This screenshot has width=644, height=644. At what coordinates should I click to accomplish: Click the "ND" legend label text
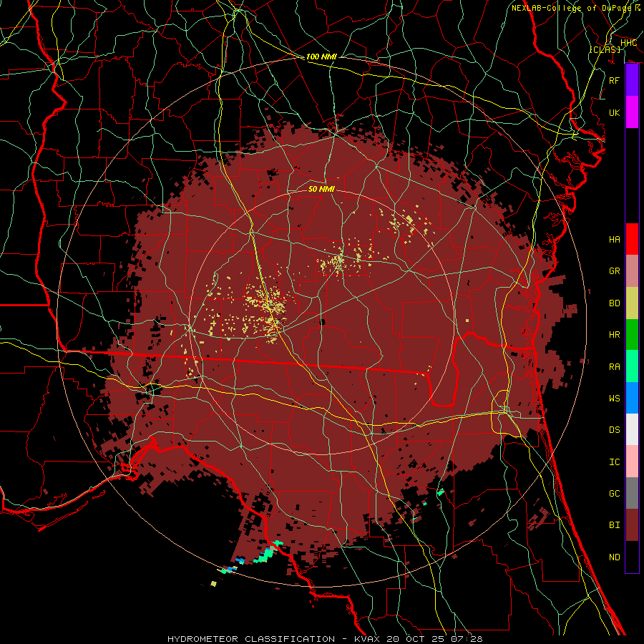(614, 557)
